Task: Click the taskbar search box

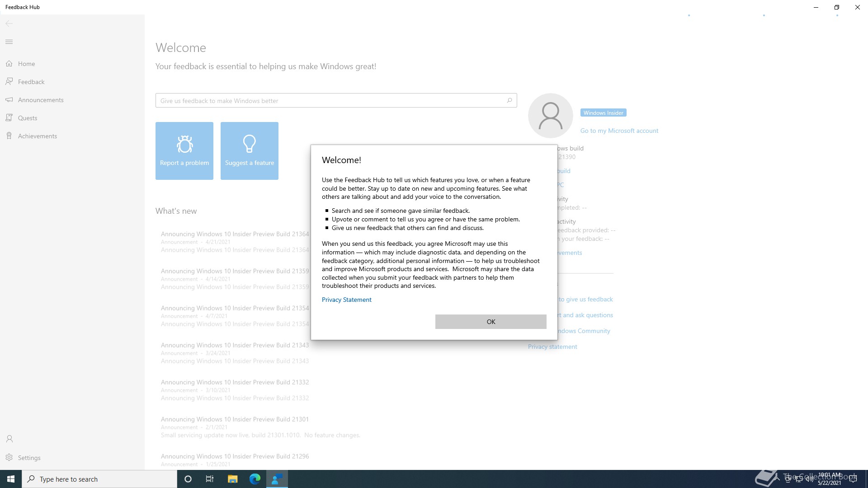Action: (99, 479)
